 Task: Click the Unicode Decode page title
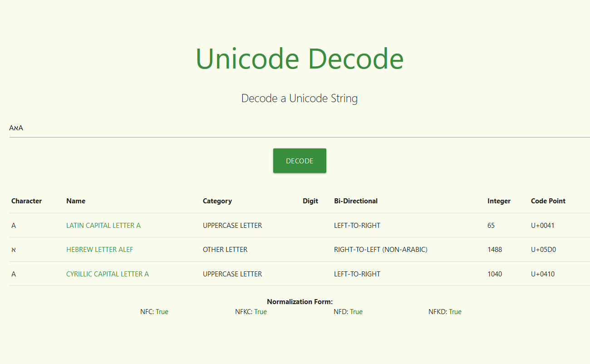pyautogui.click(x=300, y=59)
